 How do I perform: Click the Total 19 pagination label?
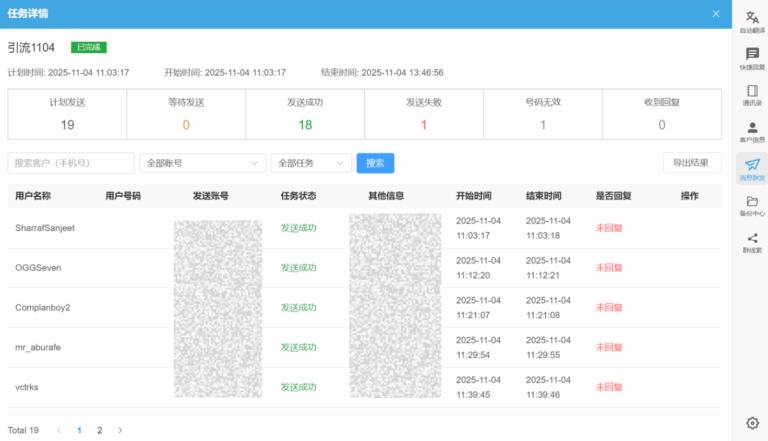pos(23,430)
